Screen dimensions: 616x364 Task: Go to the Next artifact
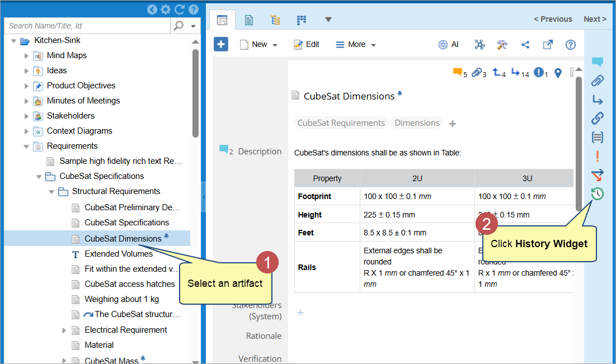(x=594, y=19)
